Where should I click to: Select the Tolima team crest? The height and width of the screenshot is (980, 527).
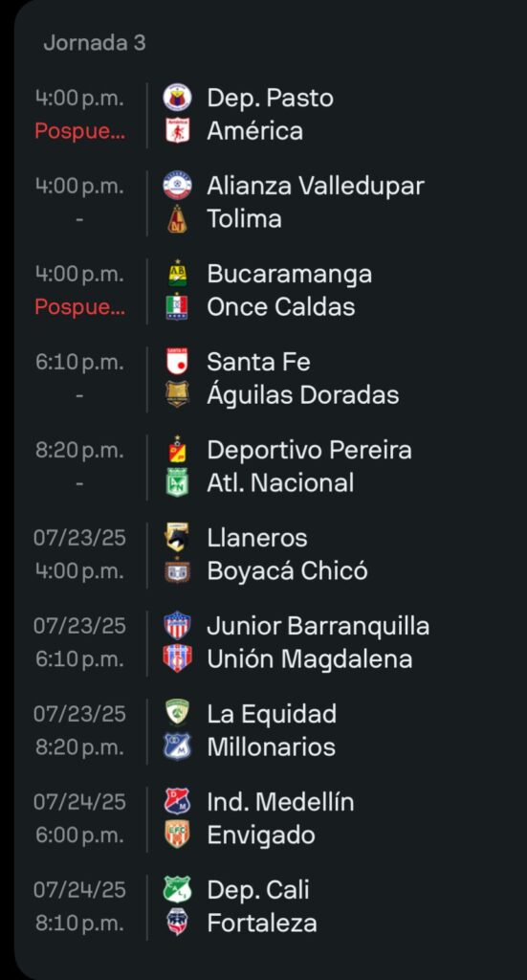point(177,219)
